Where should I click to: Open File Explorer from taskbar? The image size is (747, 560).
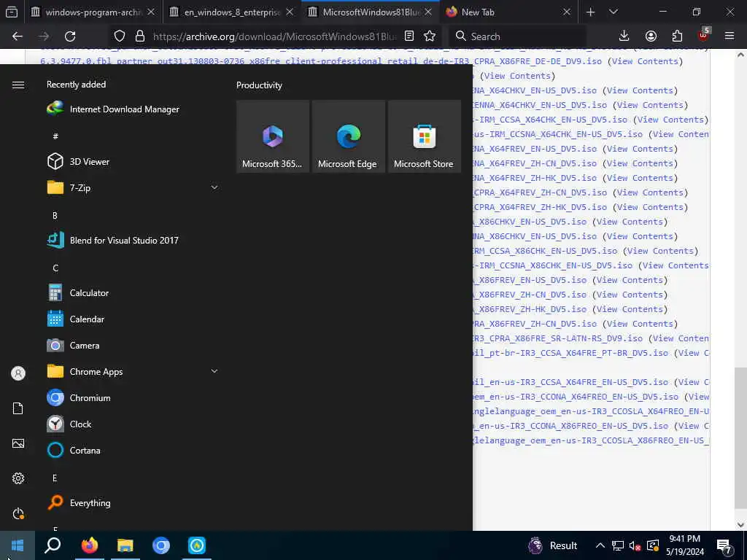[x=125, y=545]
